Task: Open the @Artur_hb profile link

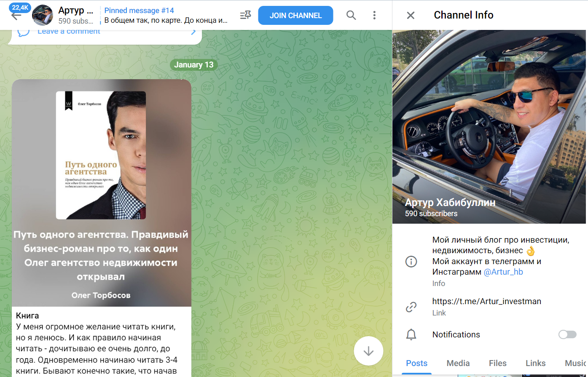Action: coord(503,272)
